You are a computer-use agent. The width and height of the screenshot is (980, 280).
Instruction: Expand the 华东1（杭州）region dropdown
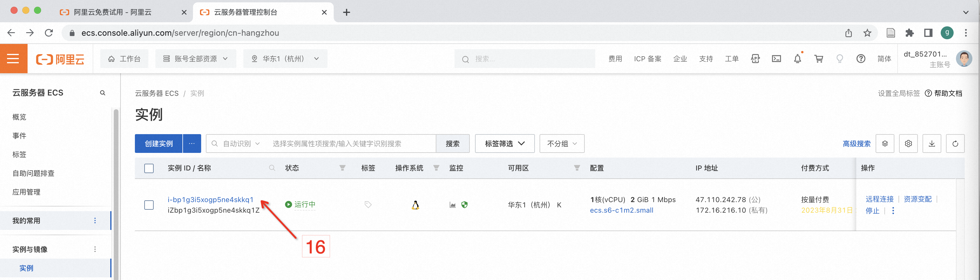click(x=285, y=59)
